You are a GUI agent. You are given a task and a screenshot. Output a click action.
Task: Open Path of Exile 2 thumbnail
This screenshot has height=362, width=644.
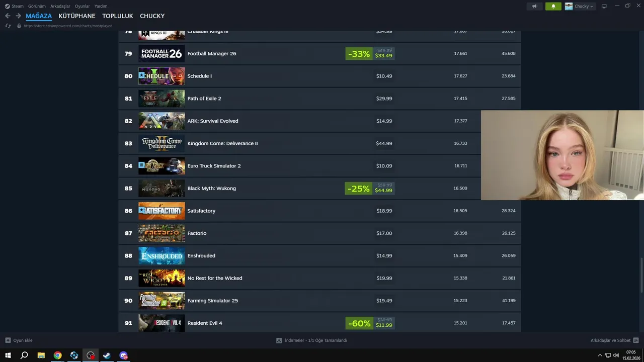(x=162, y=99)
